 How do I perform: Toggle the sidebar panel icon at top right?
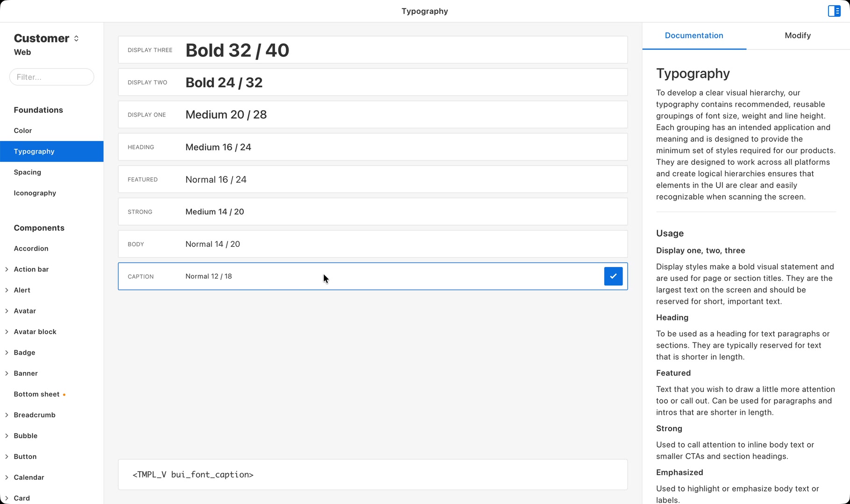(834, 11)
